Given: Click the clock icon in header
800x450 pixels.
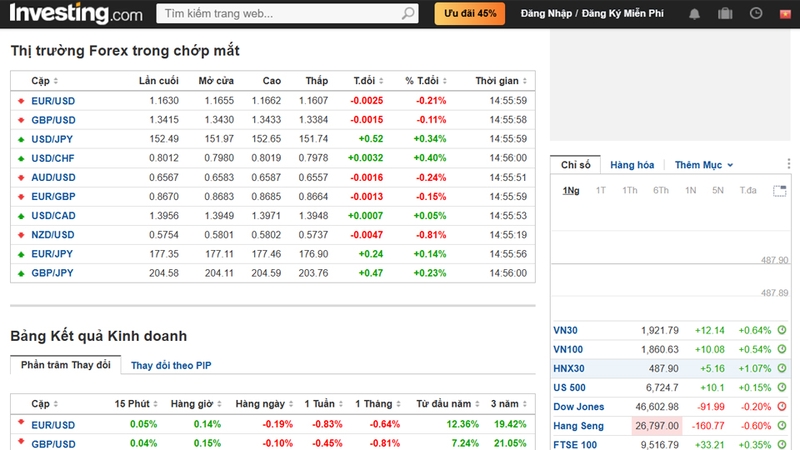Looking at the screenshot, I should coord(756,14).
